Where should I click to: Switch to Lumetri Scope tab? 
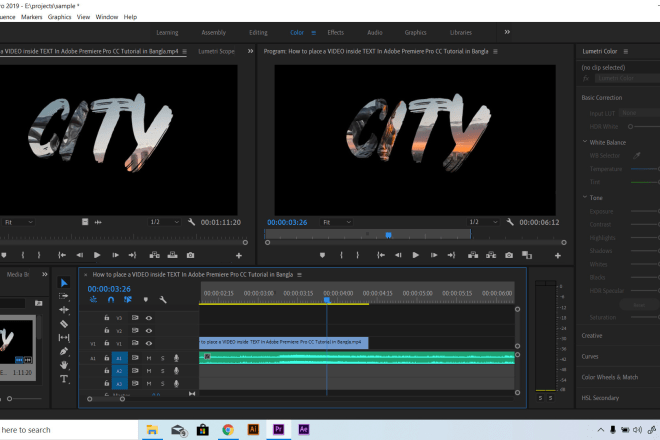click(216, 51)
